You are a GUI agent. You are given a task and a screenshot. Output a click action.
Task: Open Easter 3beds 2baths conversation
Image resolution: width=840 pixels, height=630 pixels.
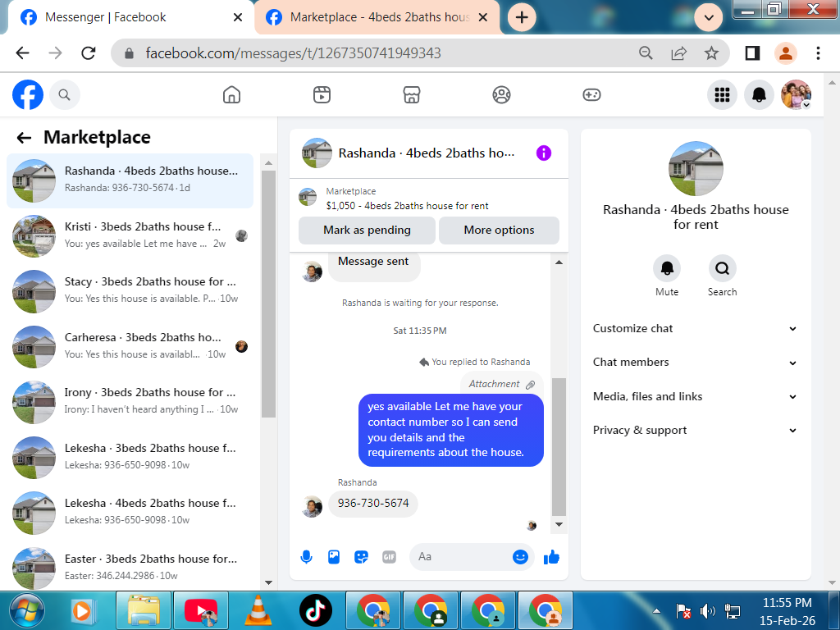(130, 568)
